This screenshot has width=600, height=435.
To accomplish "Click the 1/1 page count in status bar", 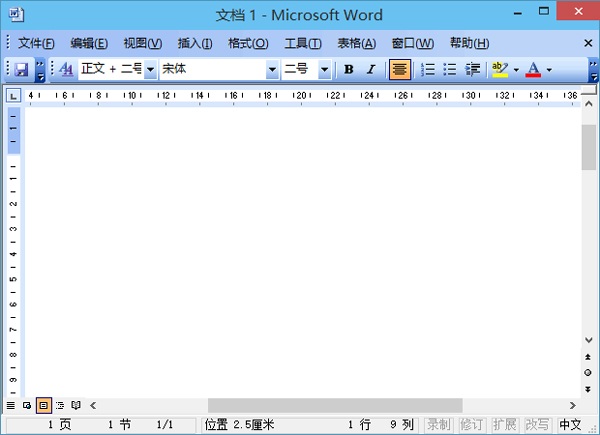I will tap(165, 425).
